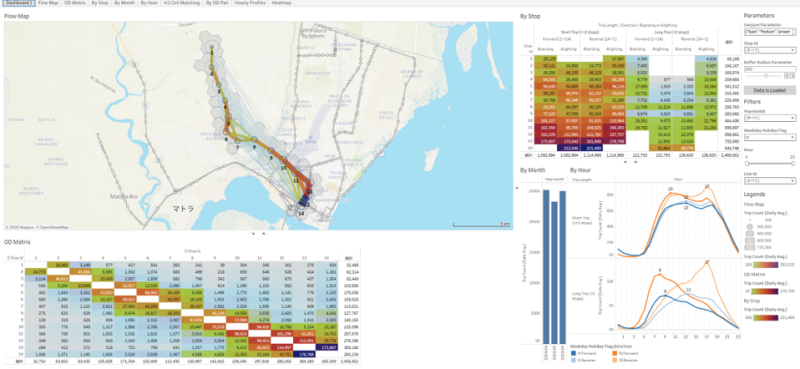Open the By Hour tab
Image resolution: width=800 pixels, height=369 pixels.
coord(149,3)
